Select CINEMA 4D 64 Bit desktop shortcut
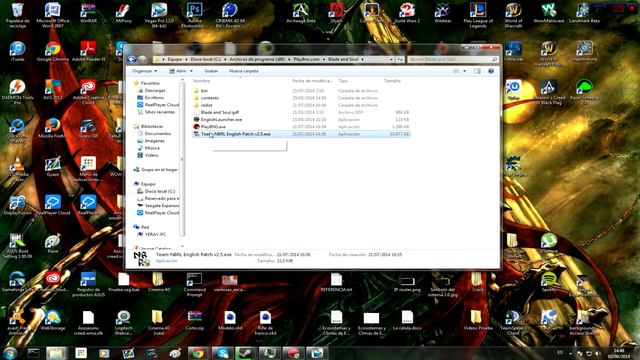This screenshot has height=360, width=640. pyautogui.click(x=230, y=15)
